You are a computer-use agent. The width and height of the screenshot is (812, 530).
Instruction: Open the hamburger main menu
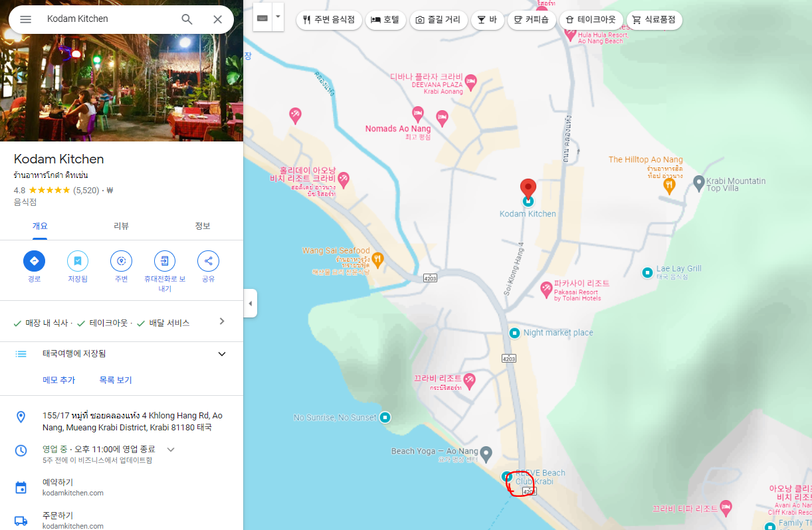(x=25, y=19)
